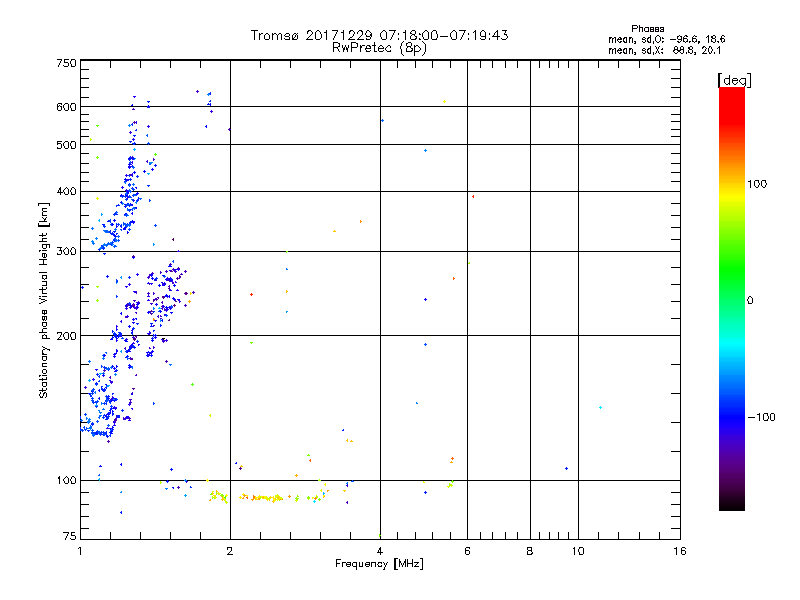Image resolution: width=800 pixels, height=600 pixels.
Task: Click the x-axis label '4'
Action: point(380,551)
